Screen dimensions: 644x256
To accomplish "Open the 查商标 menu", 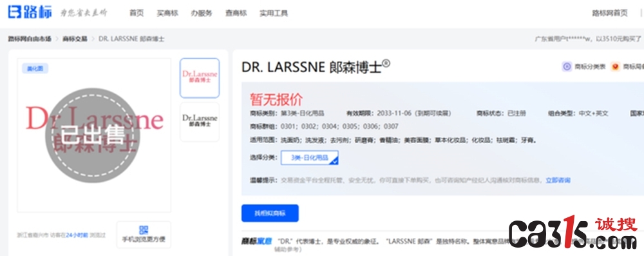I will tap(236, 13).
